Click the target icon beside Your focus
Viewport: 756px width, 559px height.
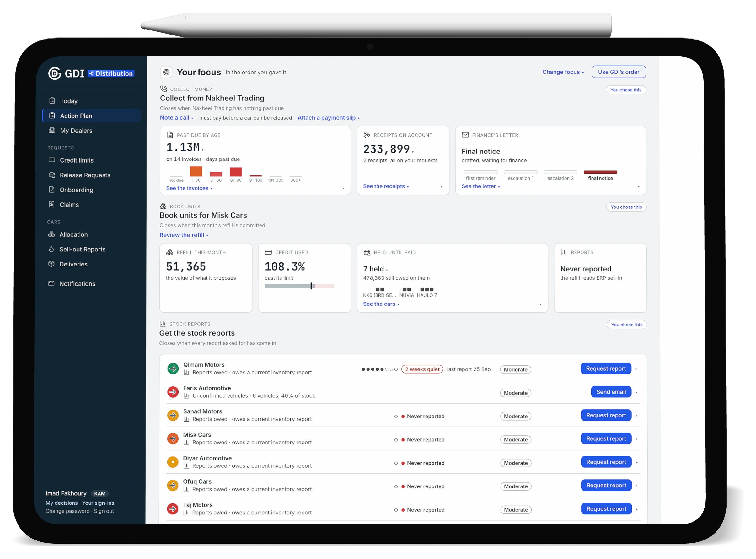[166, 72]
